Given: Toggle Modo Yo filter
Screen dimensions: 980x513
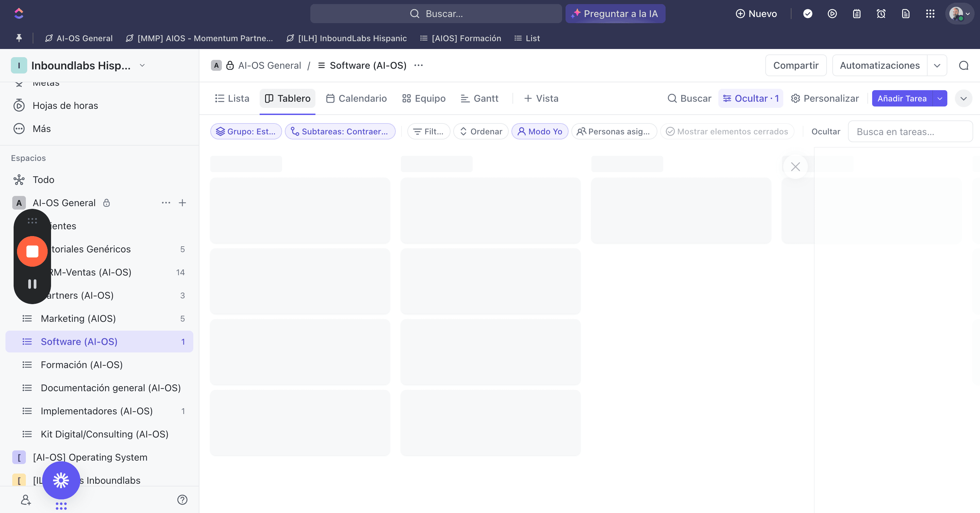Looking at the screenshot, I should tap(540, 132).
